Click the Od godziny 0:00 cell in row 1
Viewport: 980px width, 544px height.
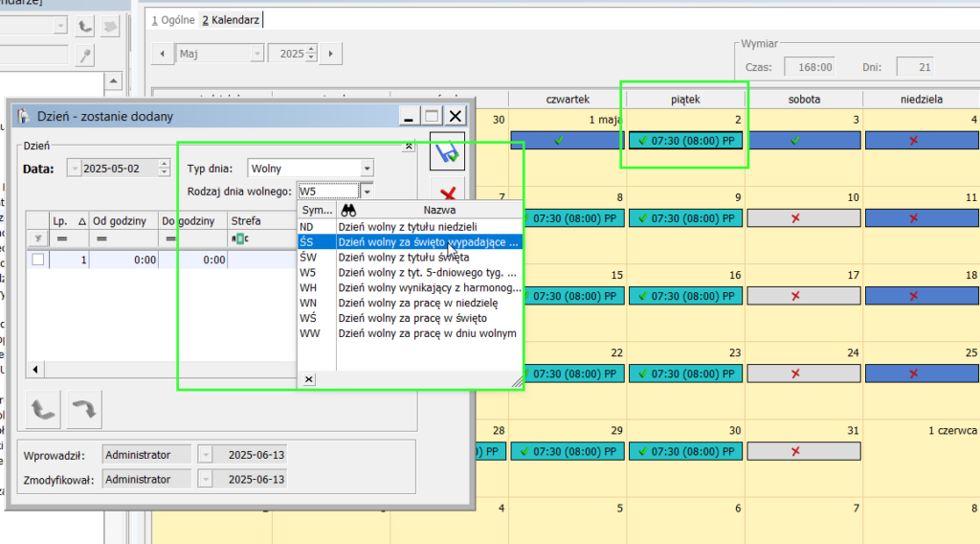click(x=123, y=260)
